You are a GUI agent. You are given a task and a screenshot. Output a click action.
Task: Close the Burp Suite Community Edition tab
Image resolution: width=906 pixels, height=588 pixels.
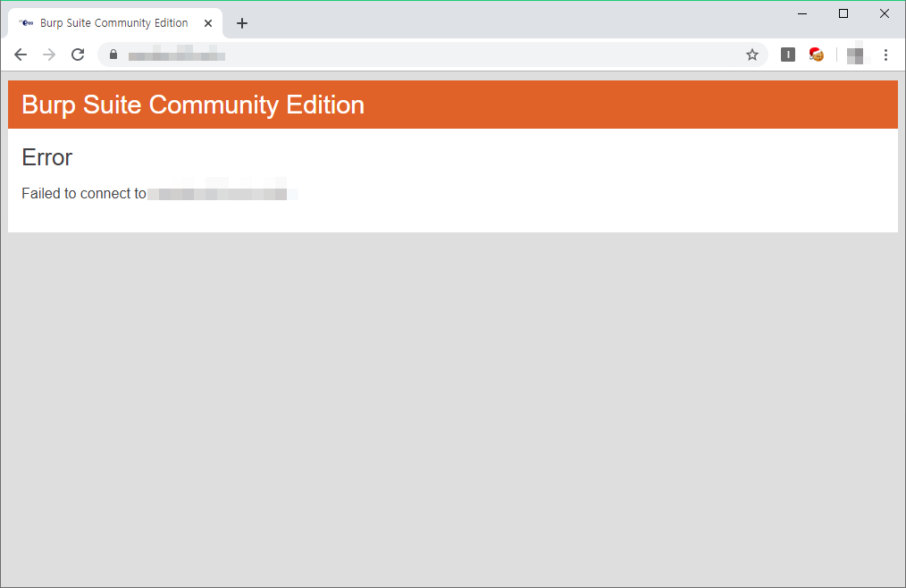[208, 23]
